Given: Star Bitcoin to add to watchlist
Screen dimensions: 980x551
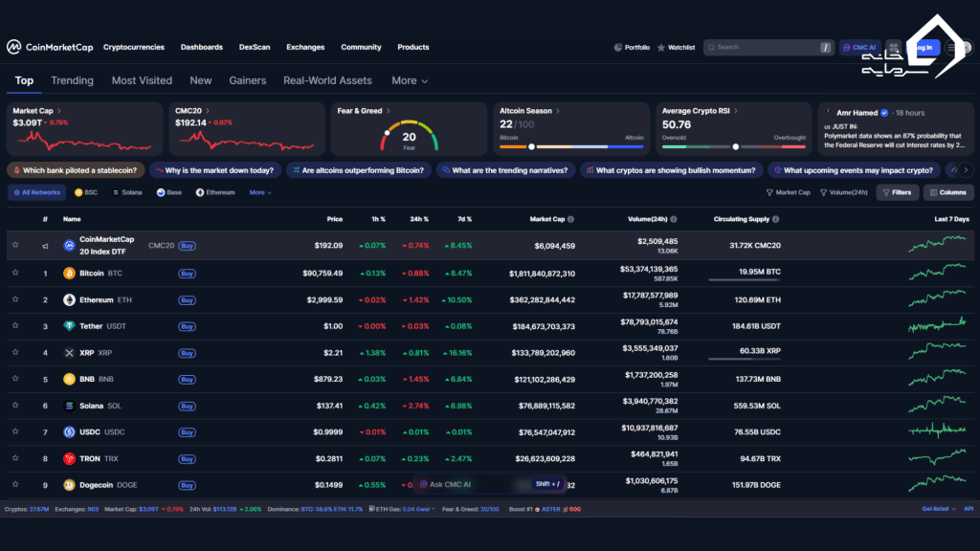Looking at the screenshot, I should [x=15, y=273].
